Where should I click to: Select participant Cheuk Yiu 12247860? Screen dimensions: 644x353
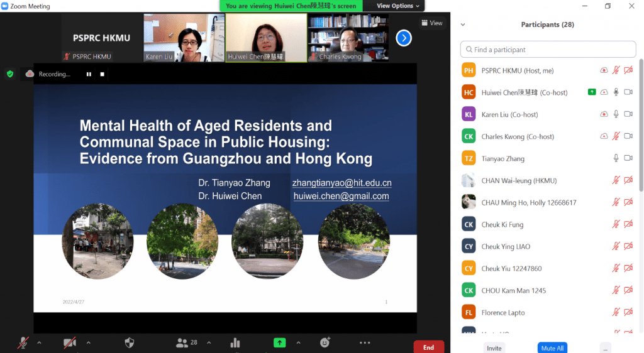tap(548, 269)
